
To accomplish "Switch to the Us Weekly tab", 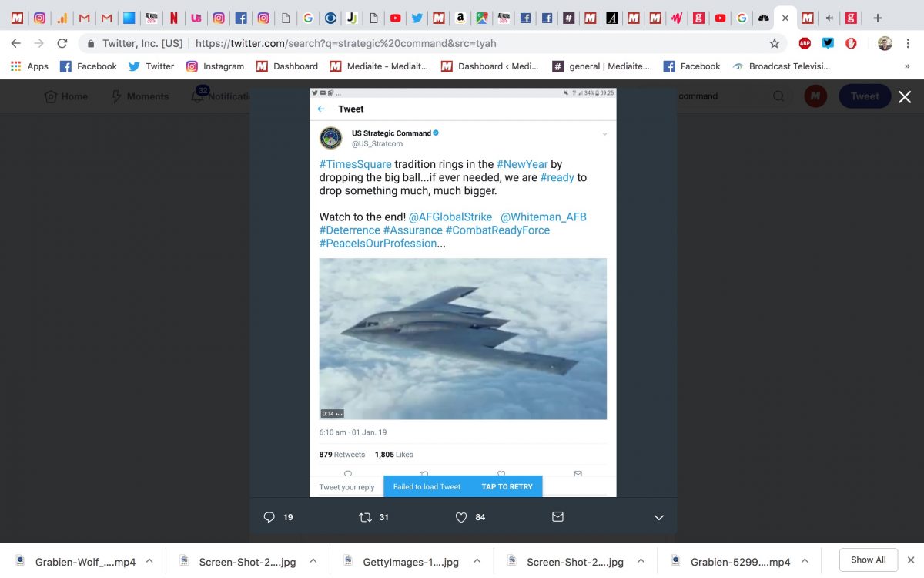I will coord(196,18).
